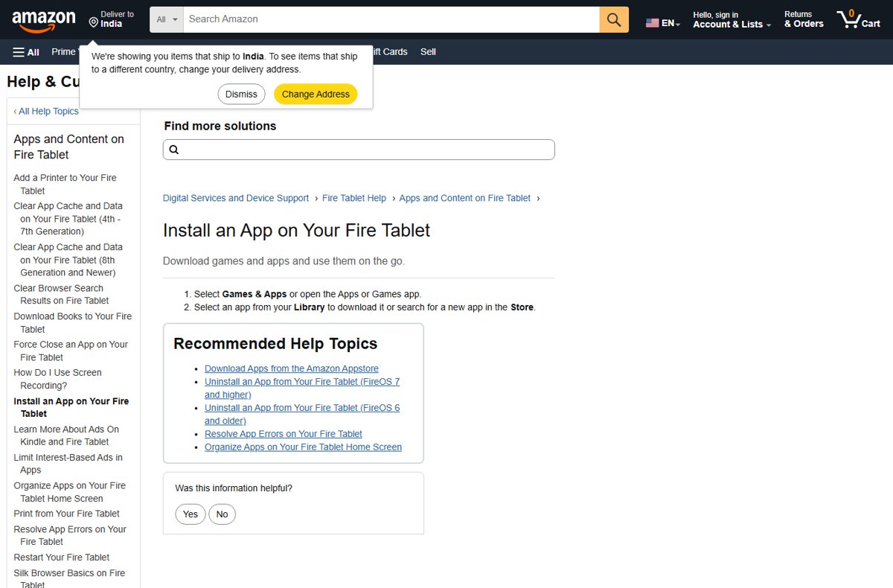Open the Sell nav item

click(428, 52)
